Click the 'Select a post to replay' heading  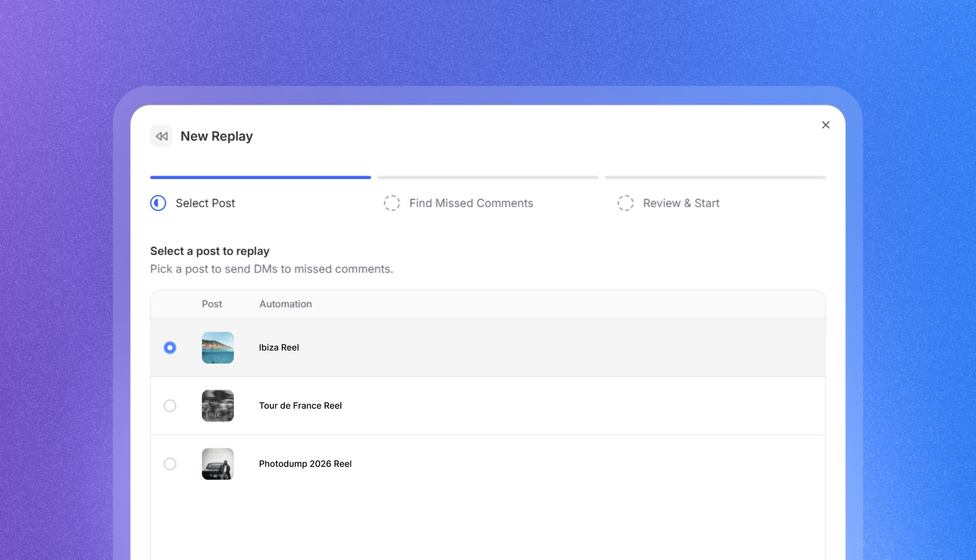pos(210,251)
